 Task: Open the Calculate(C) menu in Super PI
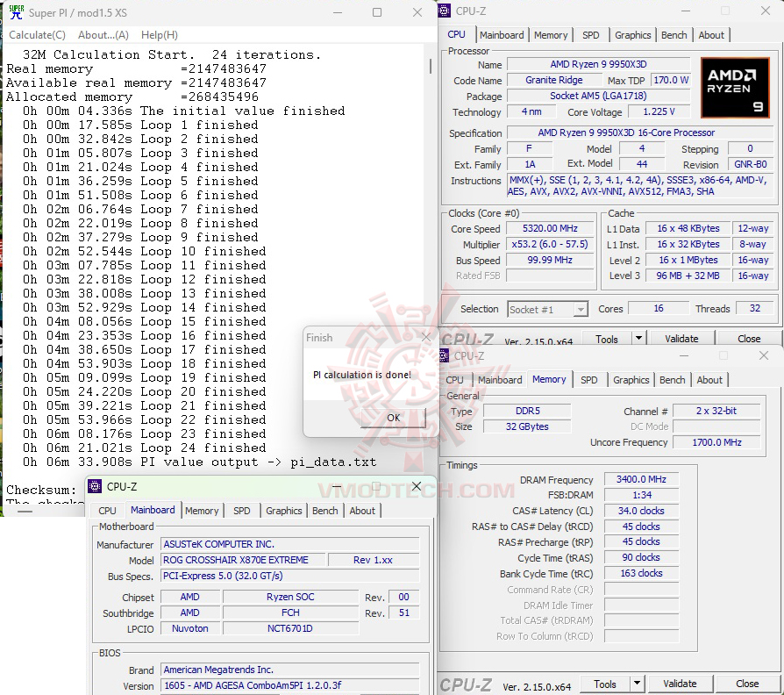(37, 35)
